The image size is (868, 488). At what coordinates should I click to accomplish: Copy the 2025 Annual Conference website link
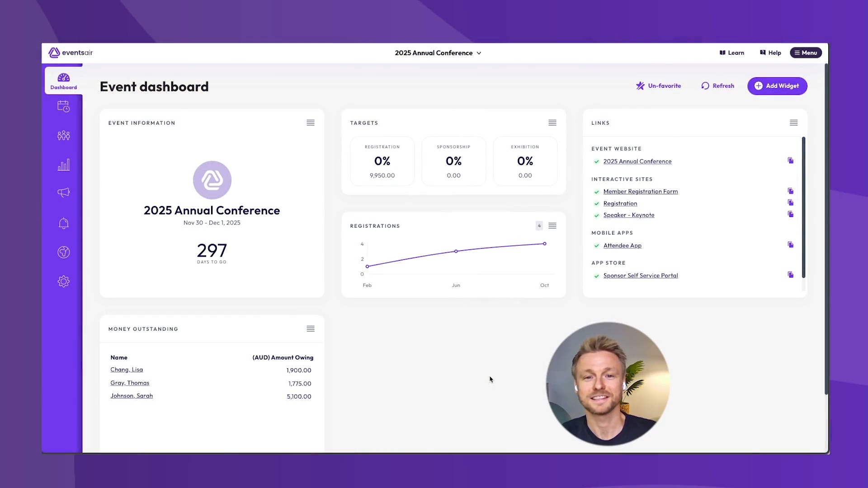point(791,161)
